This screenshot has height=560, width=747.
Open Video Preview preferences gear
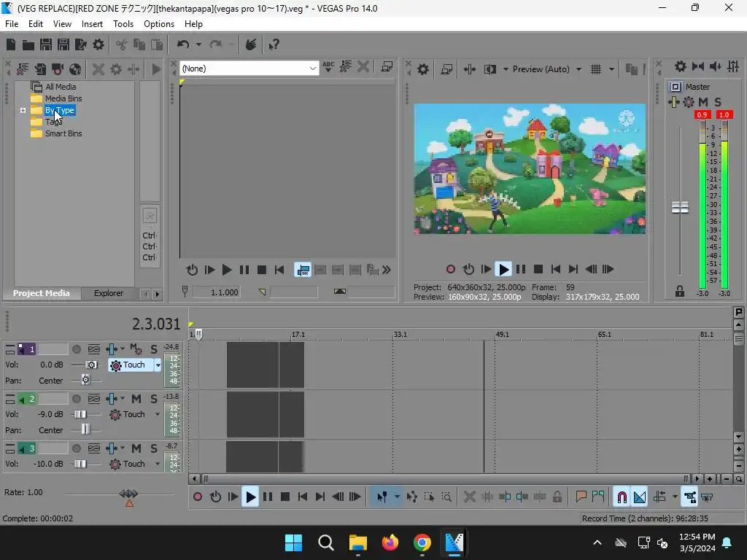423,69
